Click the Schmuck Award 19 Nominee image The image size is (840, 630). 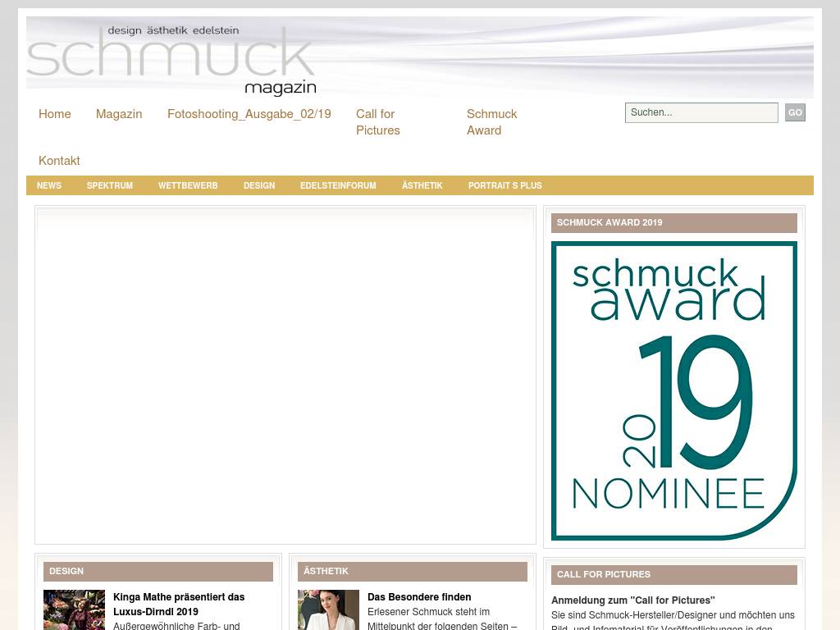(673, 390)
